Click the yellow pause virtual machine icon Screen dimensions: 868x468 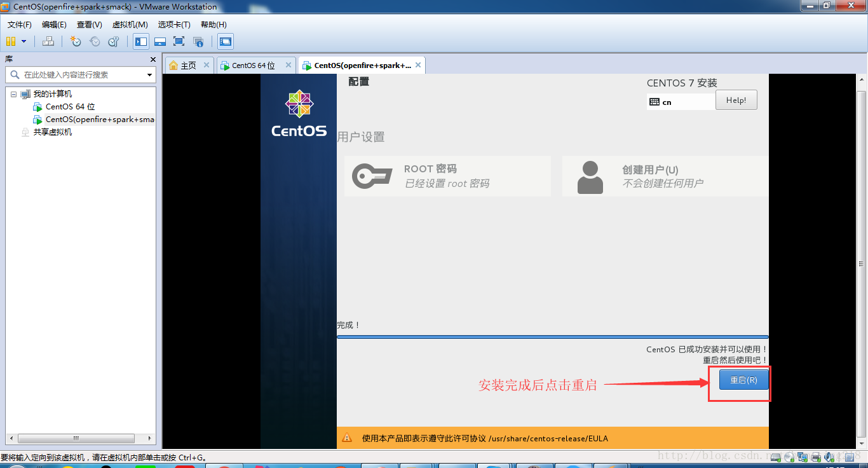point(10,41)
